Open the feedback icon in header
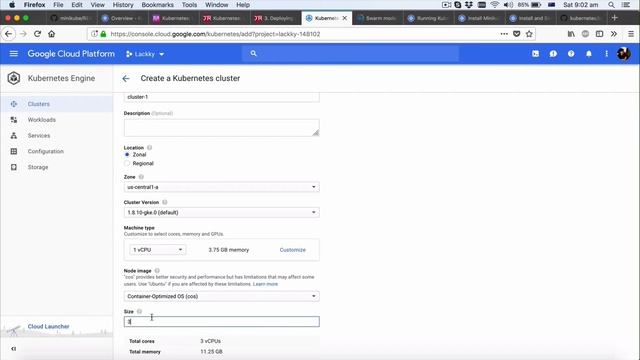This screenshot has height=360, width=640. click(x=553, y=53)
